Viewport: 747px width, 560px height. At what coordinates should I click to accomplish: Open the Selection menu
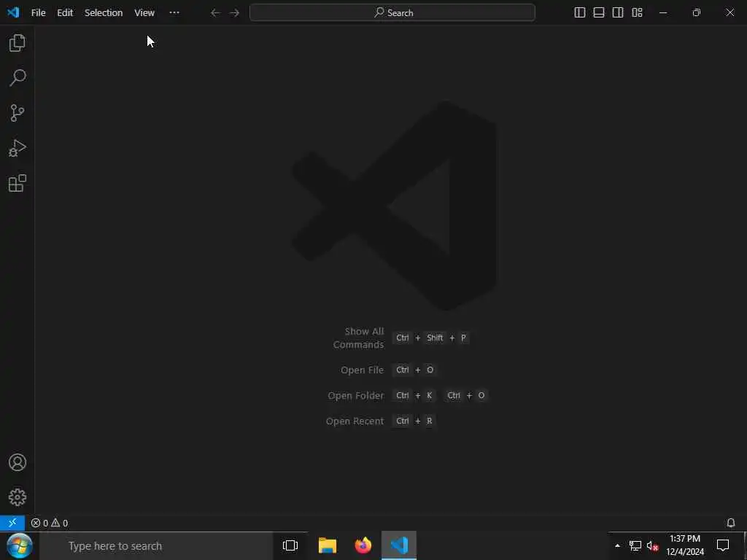pyautogui.click(x=104, y=13)
